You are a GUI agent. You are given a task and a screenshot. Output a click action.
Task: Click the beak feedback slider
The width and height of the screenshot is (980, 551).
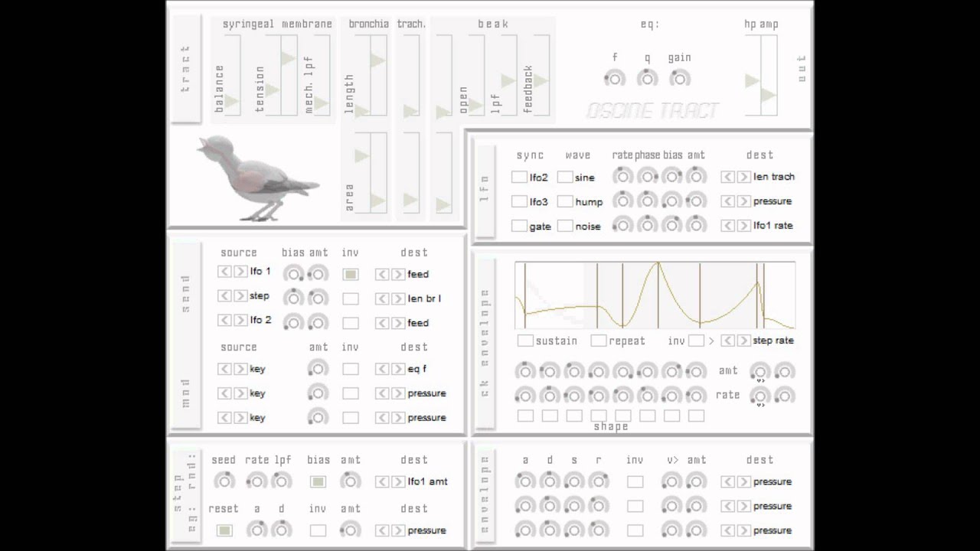(541, 76)
